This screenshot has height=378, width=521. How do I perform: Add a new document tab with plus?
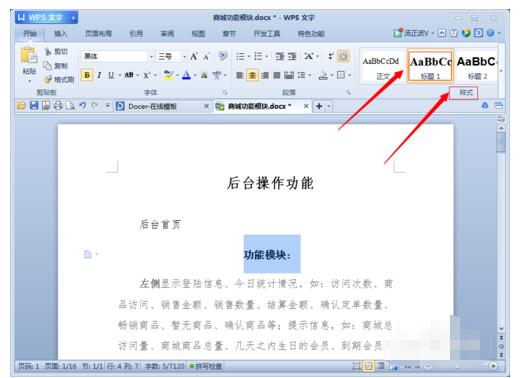click(319, 106)
